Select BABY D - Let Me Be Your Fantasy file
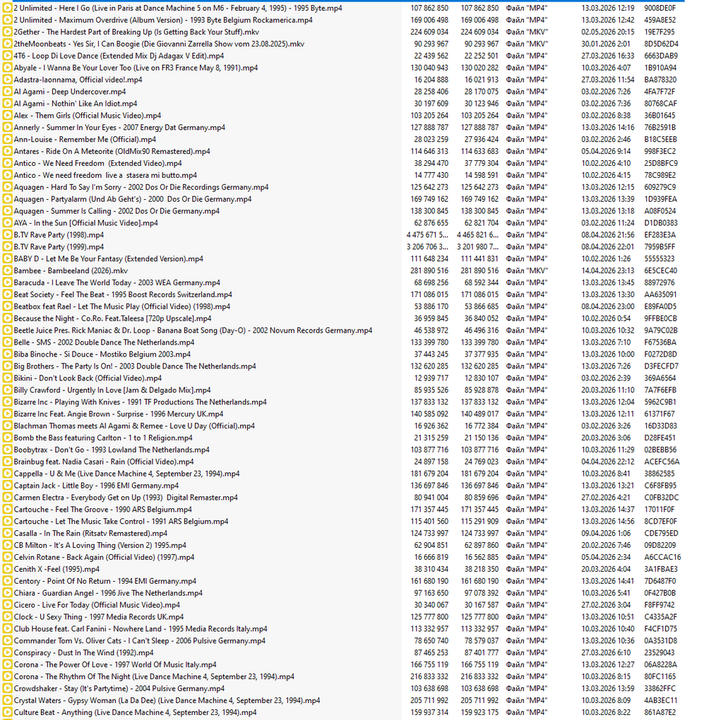This screenshot has width=728, height=720. pyautogui.click(x=108, y=259)
